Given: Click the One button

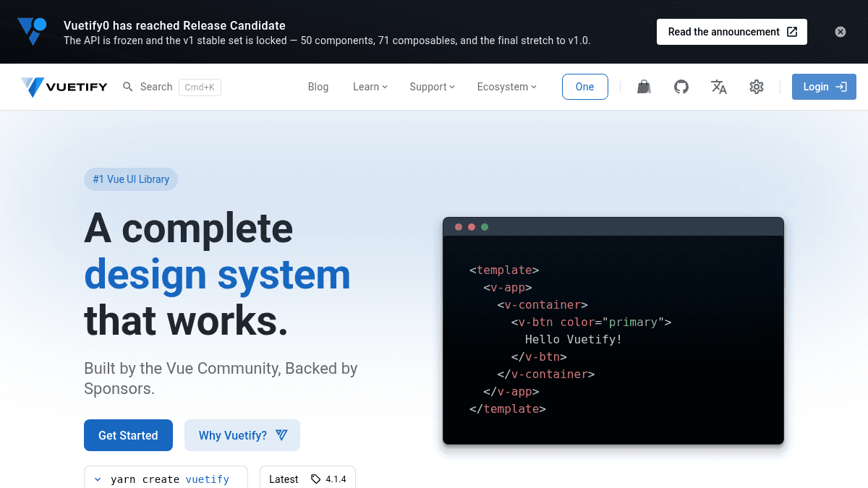Looking at the screenshot, I should coord(585,87).
